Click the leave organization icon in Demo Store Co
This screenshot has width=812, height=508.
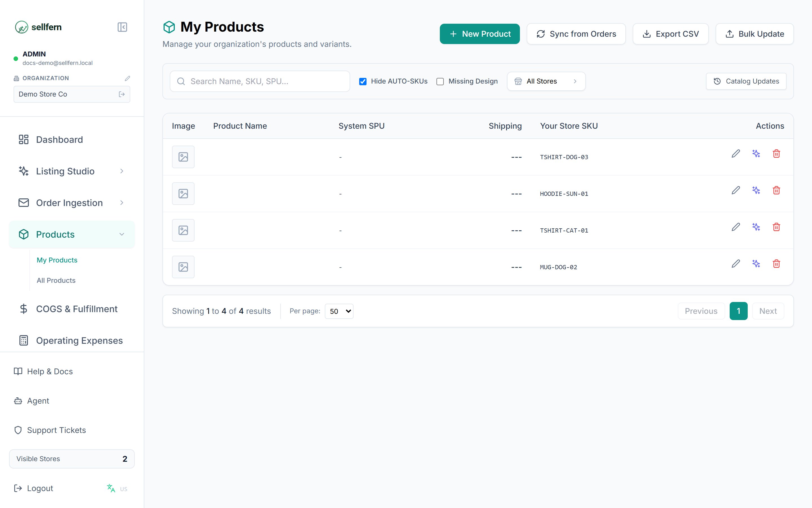point(122,95)
